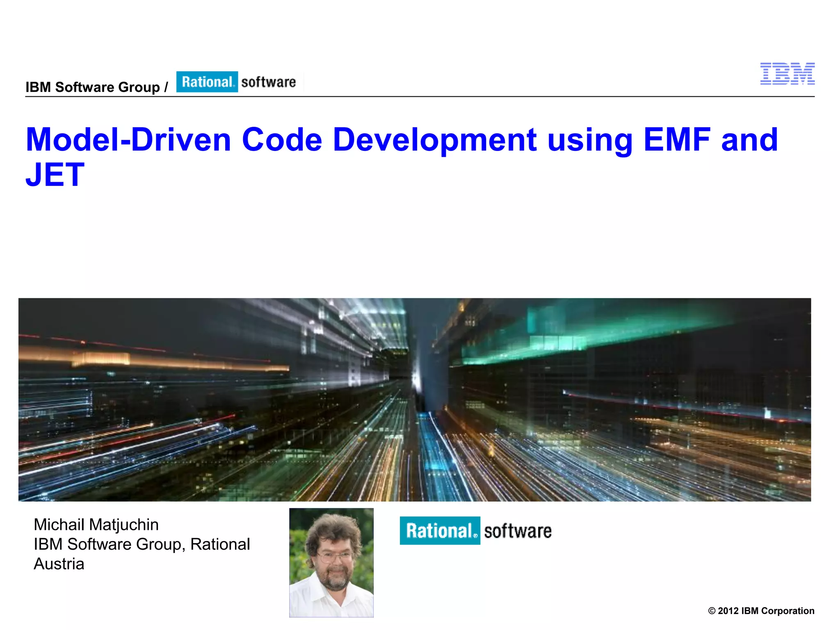The width and height of the screenshot is (840, 630).
Task: Select the presenter portrait photo
Action: [331, 563]
